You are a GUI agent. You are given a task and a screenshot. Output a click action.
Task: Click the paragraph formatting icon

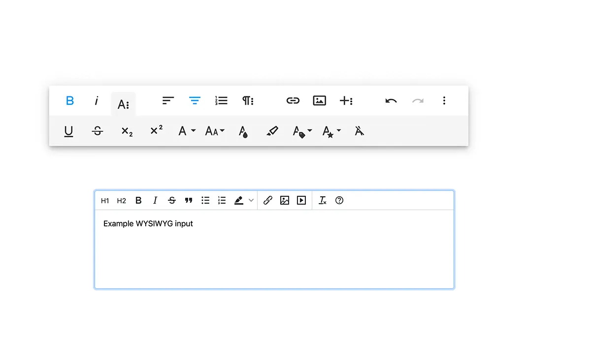coord(248,100)
